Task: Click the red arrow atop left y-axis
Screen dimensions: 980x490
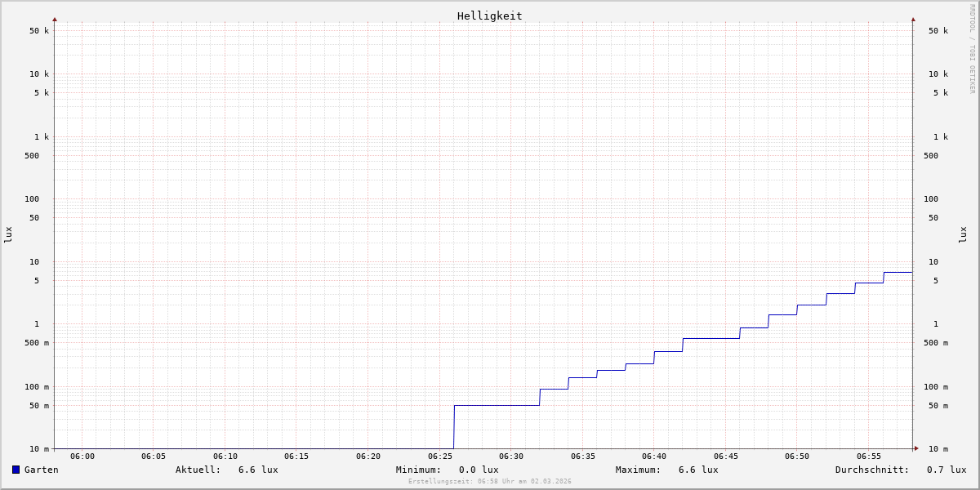Action: [x=55, y=19]
